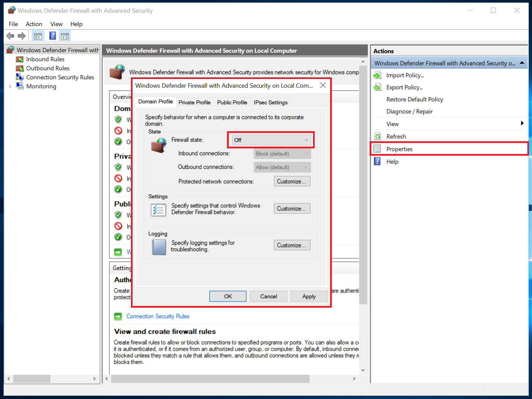
Task: Click the Export Policy icon in Actions
Action: coord(377,87)
